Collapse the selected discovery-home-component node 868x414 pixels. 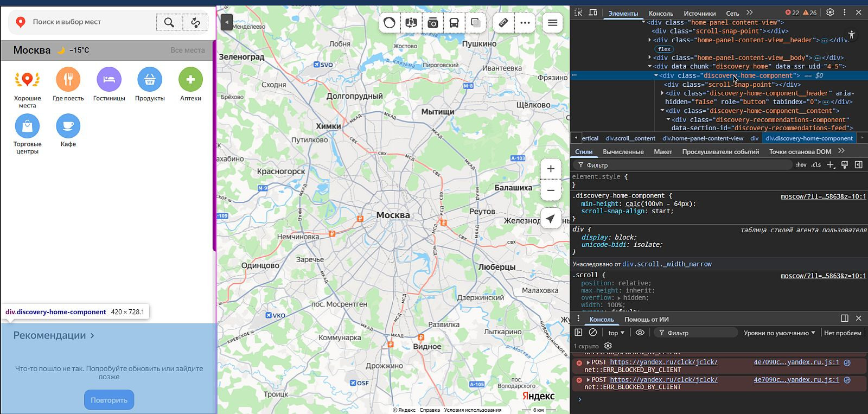[x=656, y=75]
